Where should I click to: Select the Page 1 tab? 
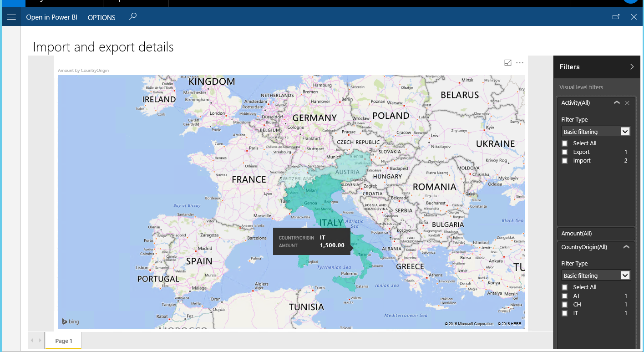pos(63,341)
